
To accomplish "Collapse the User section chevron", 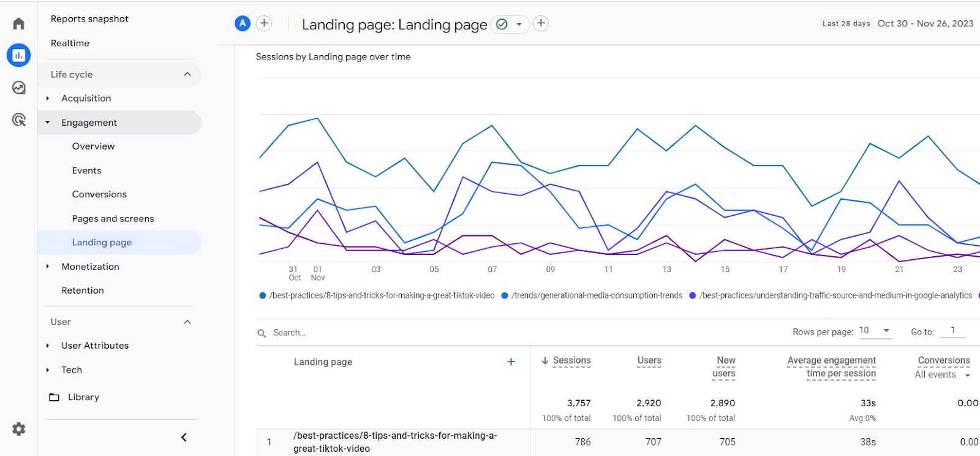I will tap(187, 322).
